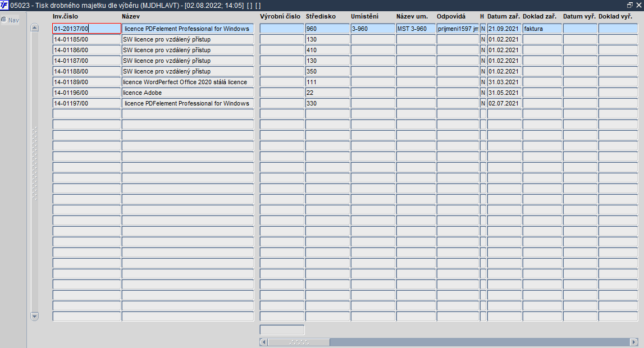Click the 'licence Adobe' name field

point(188,93)
